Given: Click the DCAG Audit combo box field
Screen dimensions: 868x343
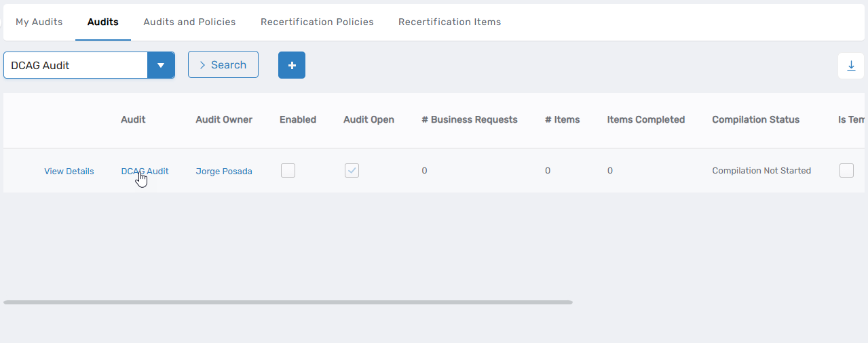Looking at the screenshot, I should (76, 66).
